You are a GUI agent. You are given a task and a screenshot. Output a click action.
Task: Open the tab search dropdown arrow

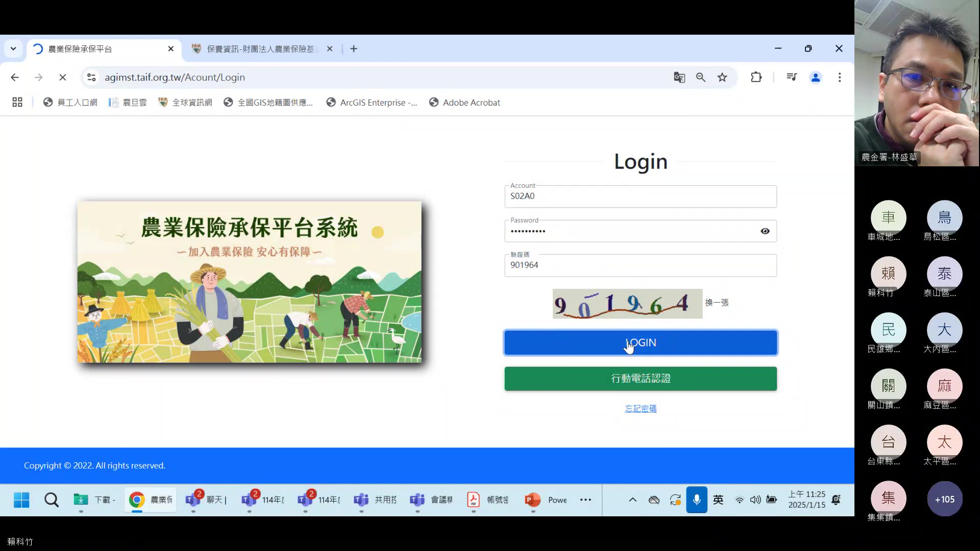coord(13,49)
